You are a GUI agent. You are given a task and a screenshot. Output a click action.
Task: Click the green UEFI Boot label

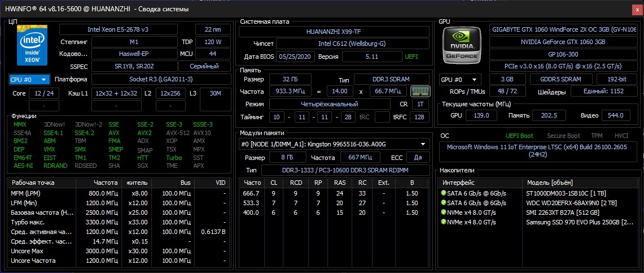point(520,136)
